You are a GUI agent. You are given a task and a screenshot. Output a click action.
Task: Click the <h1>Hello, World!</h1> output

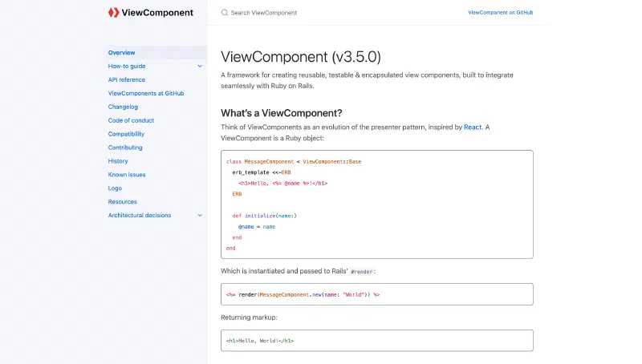[260, 341]
